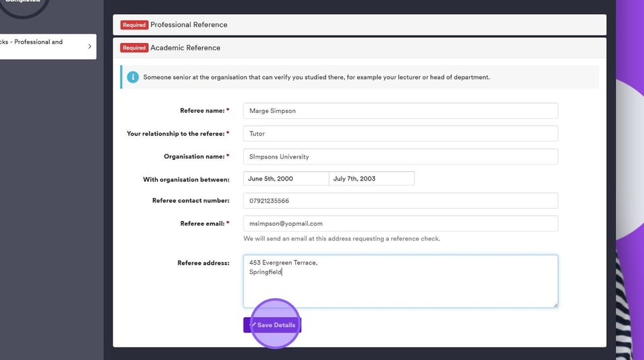Click the chevron arrow on the sidebar item

[x=89, y=46]
